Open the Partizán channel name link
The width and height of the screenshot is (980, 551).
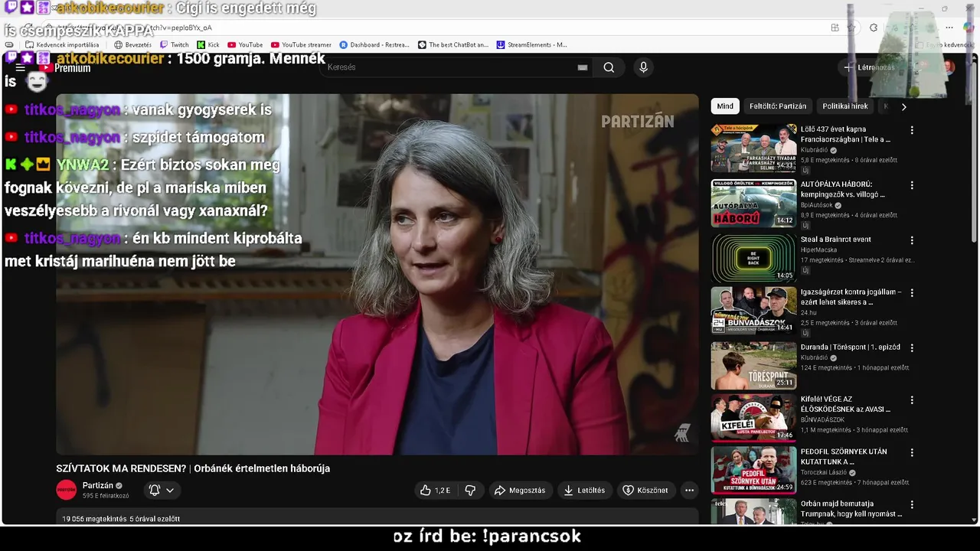coord(98,485)
